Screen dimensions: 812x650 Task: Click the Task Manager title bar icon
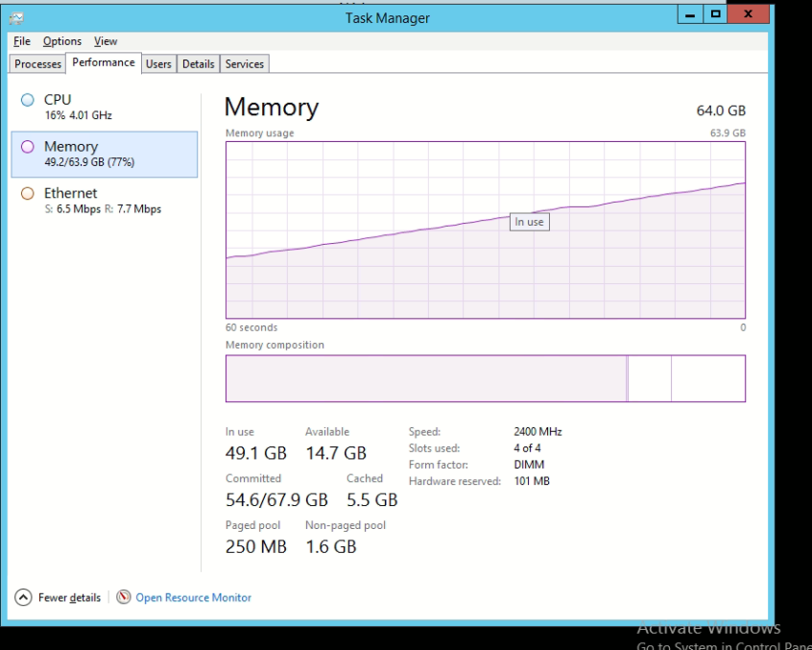coord(16,18)
